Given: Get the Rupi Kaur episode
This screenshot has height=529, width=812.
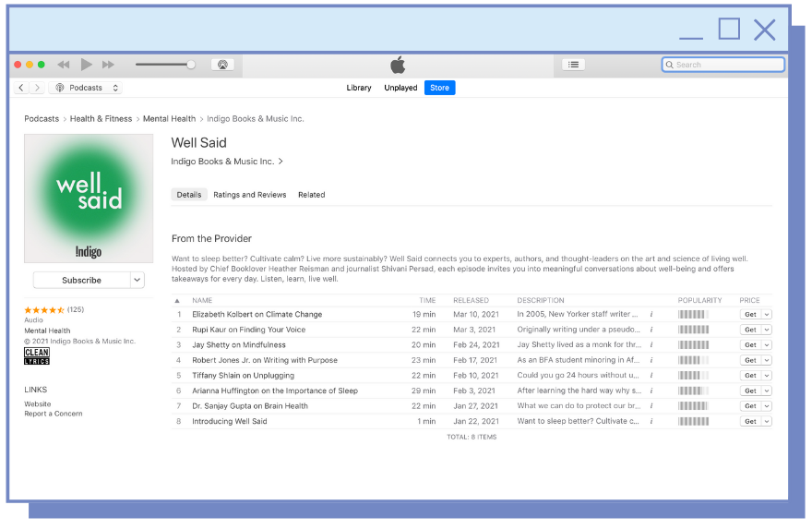Looking at the screenshot, I should click(750, 330).
